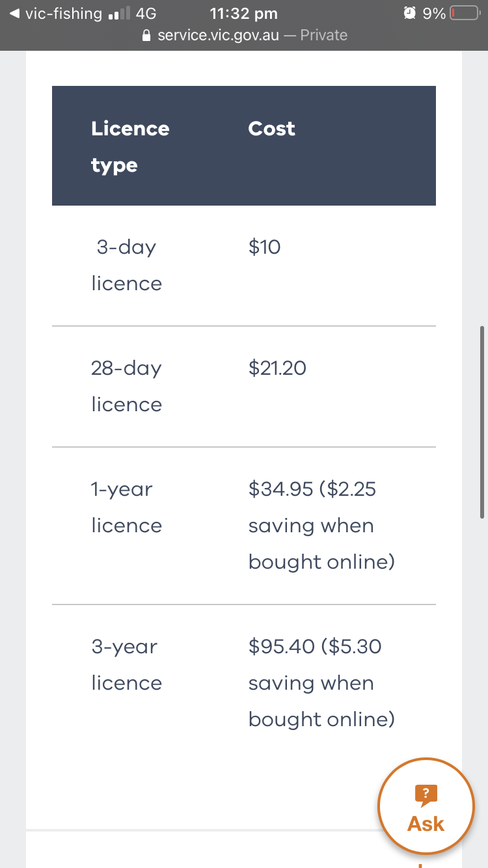Tap the cellular signal bars icon
Screen dimensions: 488x868
(x=119, y=13)
